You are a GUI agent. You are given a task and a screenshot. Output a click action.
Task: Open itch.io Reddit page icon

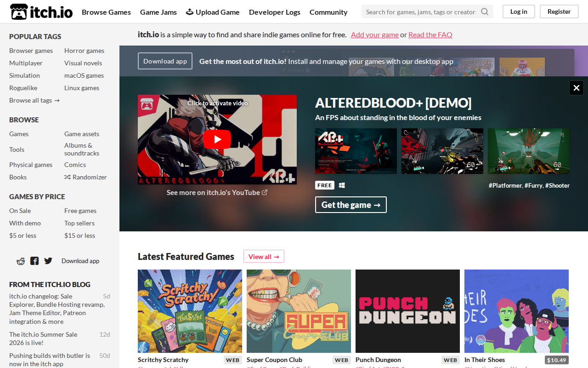click(x=21, y=261)
